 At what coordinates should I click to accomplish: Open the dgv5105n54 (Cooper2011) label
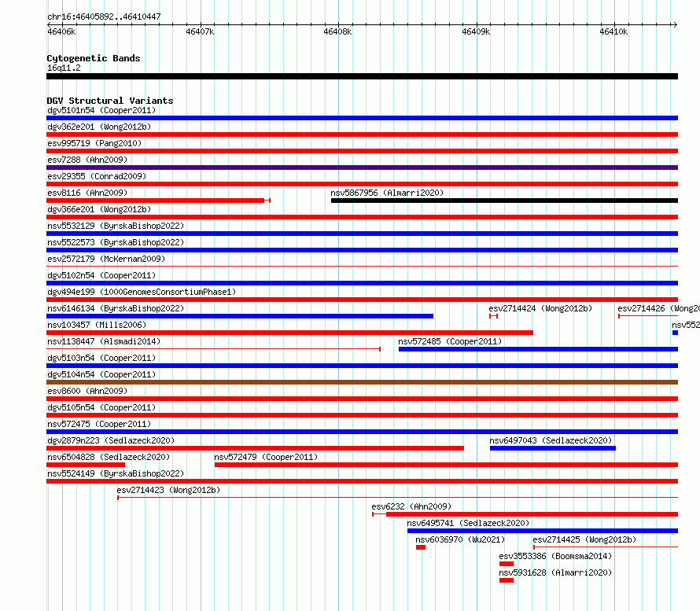coord(101,407)
